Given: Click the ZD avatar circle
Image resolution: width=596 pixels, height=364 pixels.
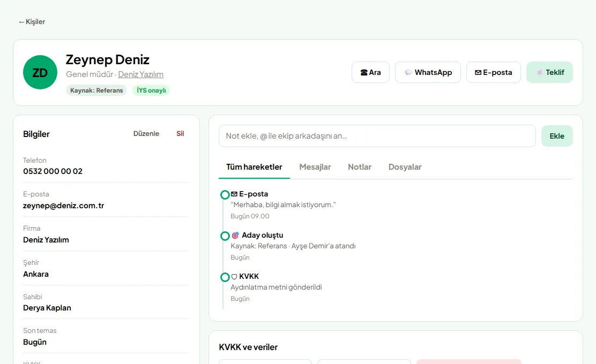Looking at the screenshot, I should tap(40, 72).
